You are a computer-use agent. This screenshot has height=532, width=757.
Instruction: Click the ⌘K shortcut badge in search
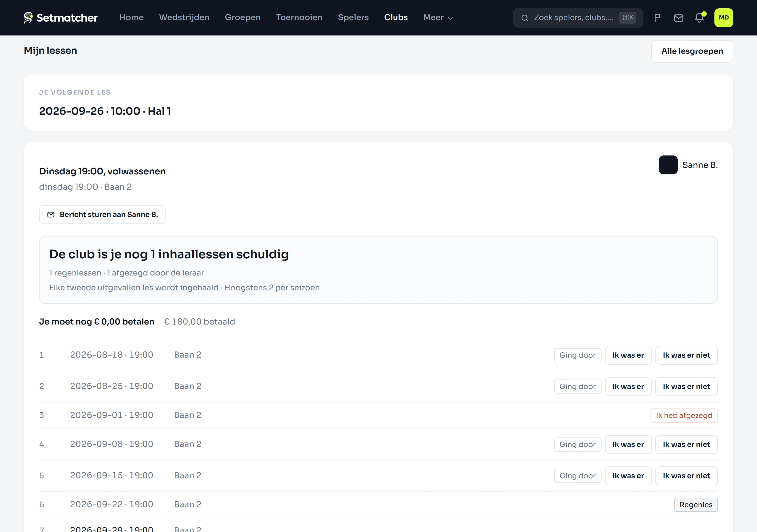click(627, 17)
